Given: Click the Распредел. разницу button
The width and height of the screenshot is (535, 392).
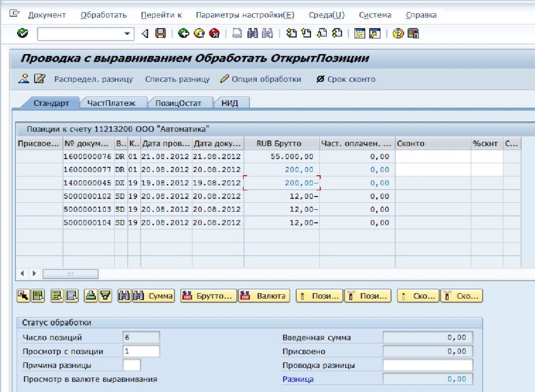Looking at the screenshot, I should tap(93, 79).
